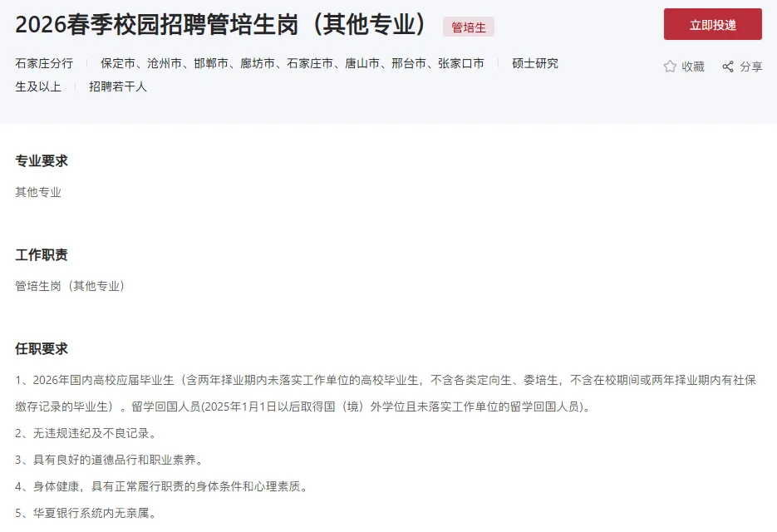Image resolution: width=777 pixels, height=532 pixels.
Task: Click the 招聘若干人 headcount text
Action: [x=118, y=86]
